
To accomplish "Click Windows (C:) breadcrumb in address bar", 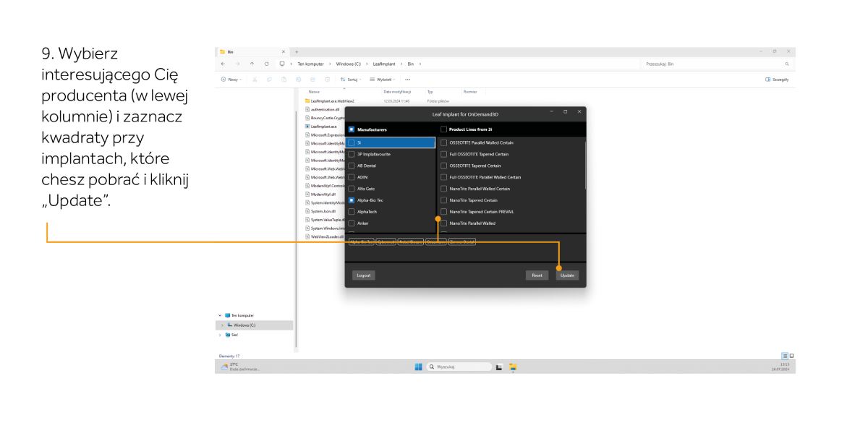I will pyautogui.click(x=349, y=64).
